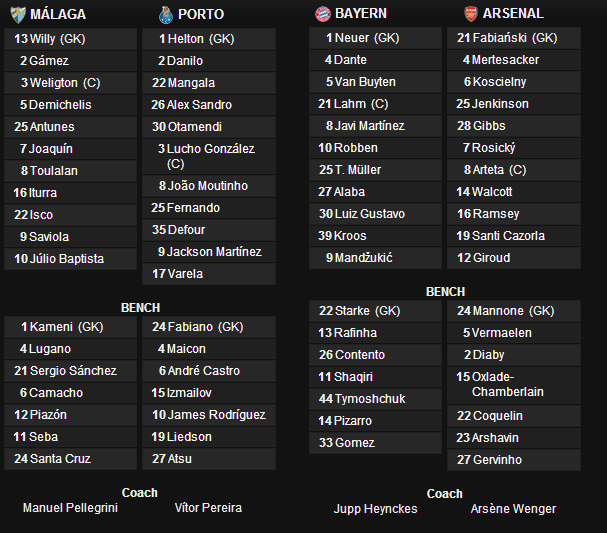Select bench player 10 James Rodríguez
Viewport: 607px width, 533px height.
209,415
